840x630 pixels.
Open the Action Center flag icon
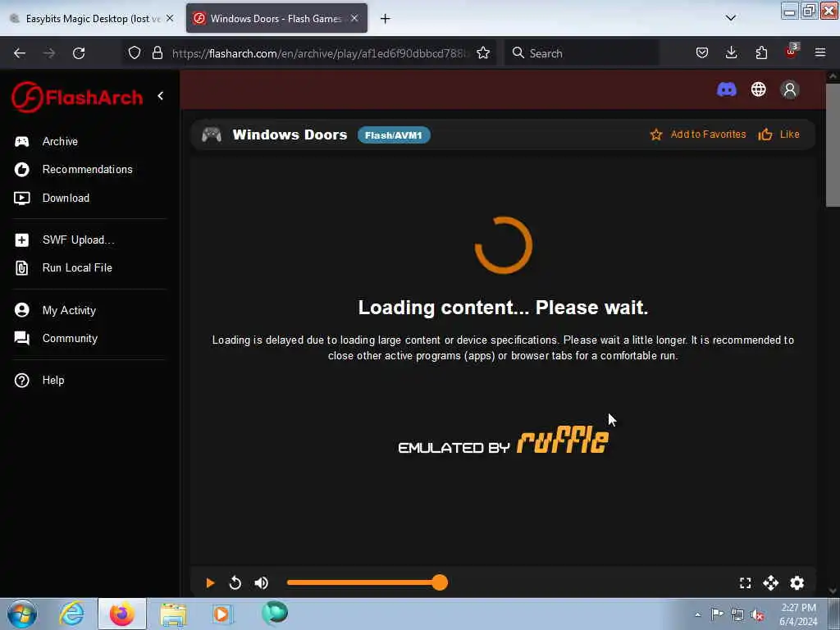tap(717, 614)
